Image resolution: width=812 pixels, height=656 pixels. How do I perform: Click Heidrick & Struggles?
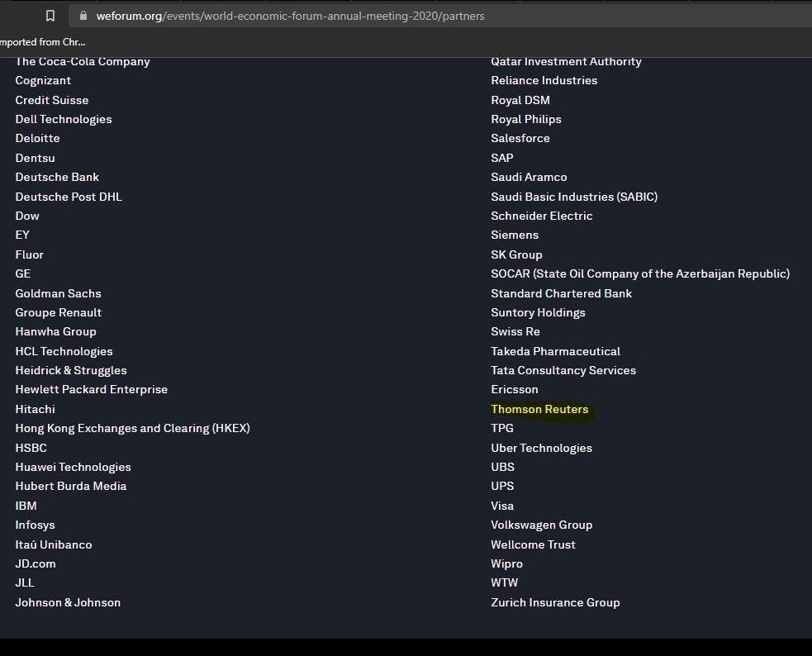pyautogui.click(x=71, y=370)
